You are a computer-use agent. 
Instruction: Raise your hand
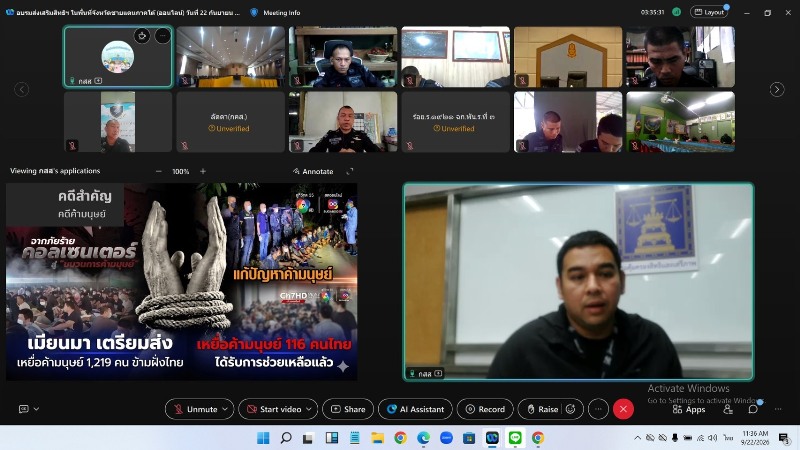pyautogui.click(x=543, y=409)
